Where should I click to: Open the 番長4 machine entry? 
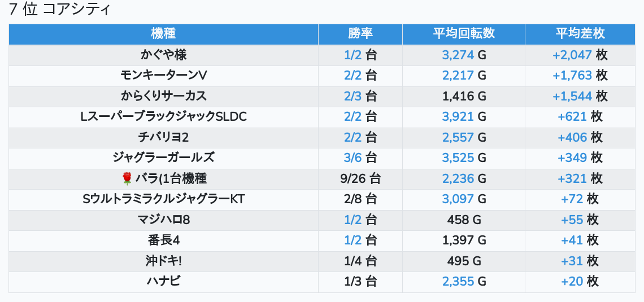(x=163, y=240)
